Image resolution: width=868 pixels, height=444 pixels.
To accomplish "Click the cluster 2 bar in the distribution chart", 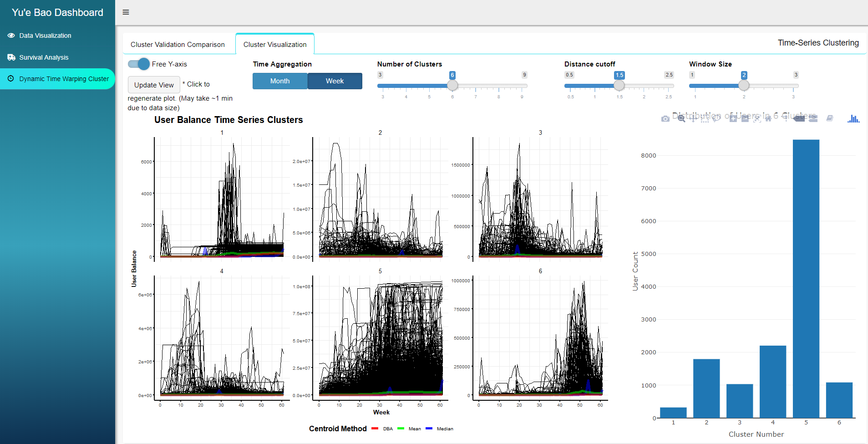I will (x=706, y=388).
